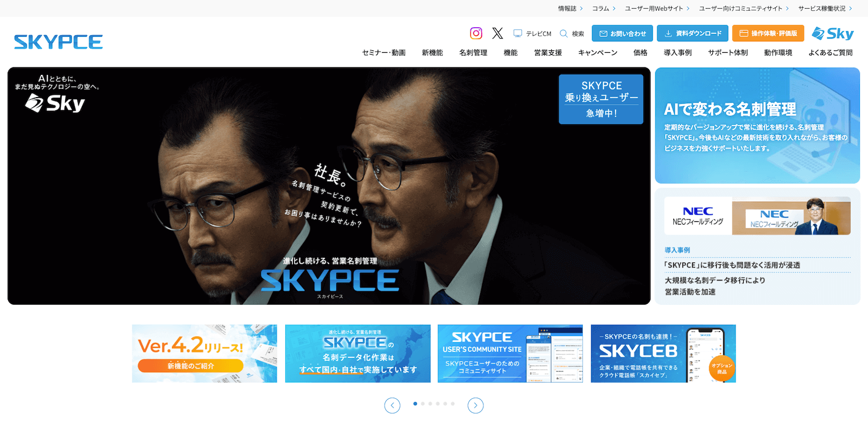This screenshot has height=421, width=868.
Task: Open the 検索 magnifier search
Action: [572, 34]
